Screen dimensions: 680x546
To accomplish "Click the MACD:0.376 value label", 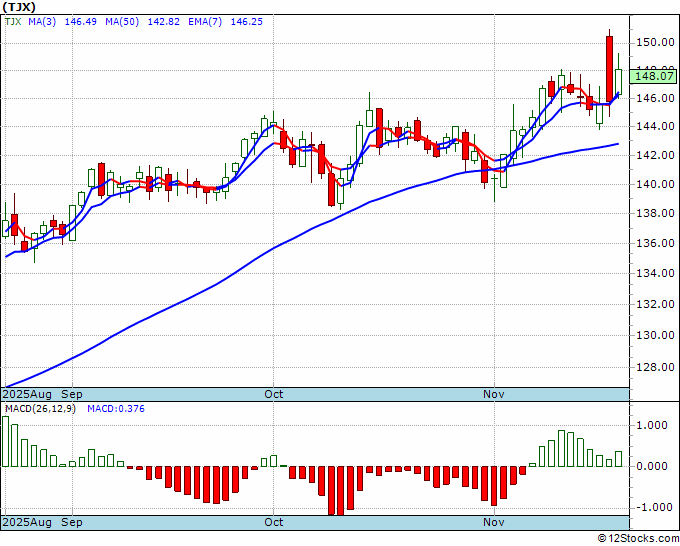I will [116, 409].
